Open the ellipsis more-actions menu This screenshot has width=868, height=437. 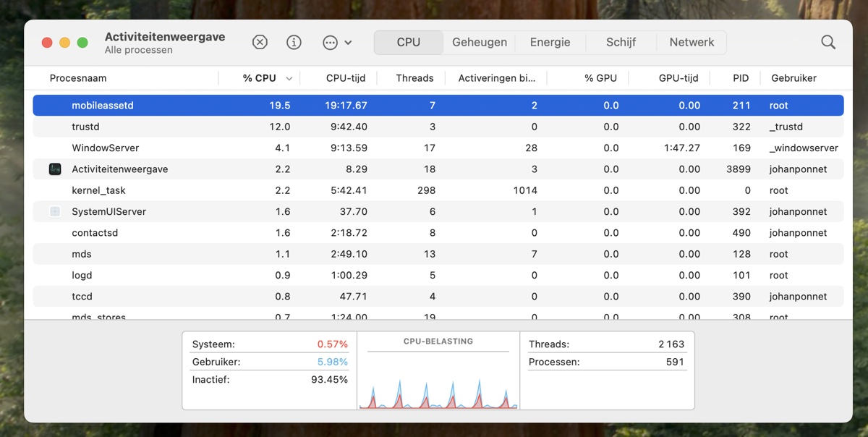tap(337, 43)
